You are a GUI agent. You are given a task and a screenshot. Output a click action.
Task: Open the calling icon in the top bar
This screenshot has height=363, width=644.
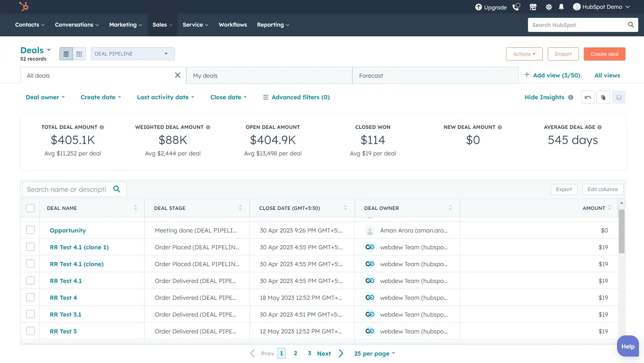pyautogui.click(x=516, y=7)
